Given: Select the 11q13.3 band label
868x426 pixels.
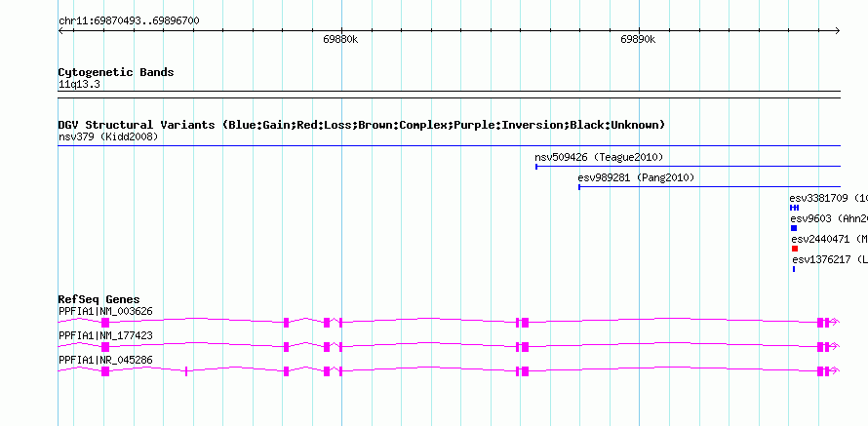Looking at the screenshot, I should point(79,85).
